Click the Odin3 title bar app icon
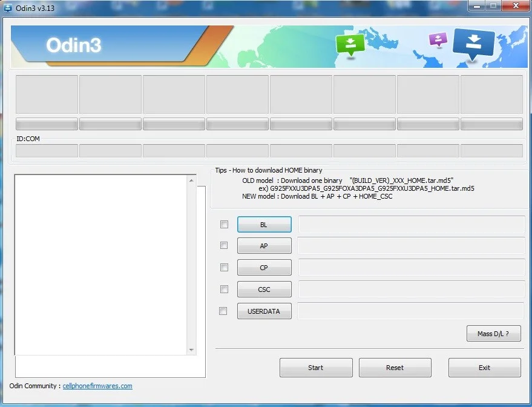The image size is (532, 407). pos(8,8)
